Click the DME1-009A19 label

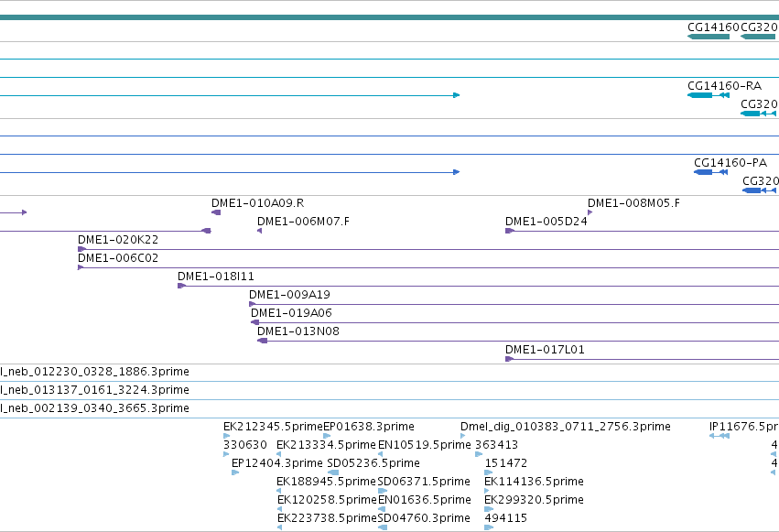coord(289,295)
